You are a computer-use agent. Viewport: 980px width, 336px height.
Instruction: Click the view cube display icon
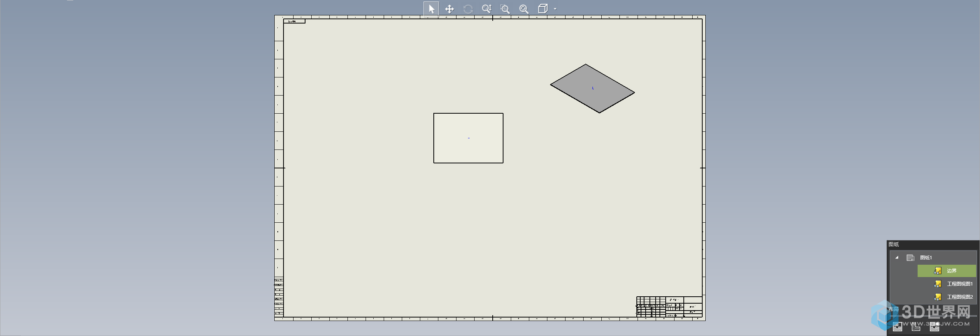pyautogui.click(x=543, y=9)
